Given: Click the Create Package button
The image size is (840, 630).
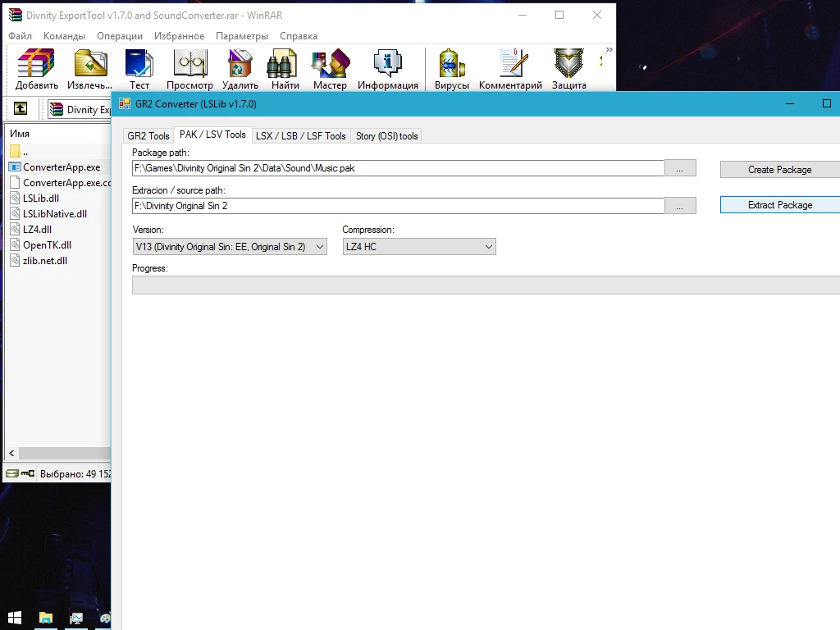Looking at the screenshot, I should pyautogui.click(x=778, y=169).
